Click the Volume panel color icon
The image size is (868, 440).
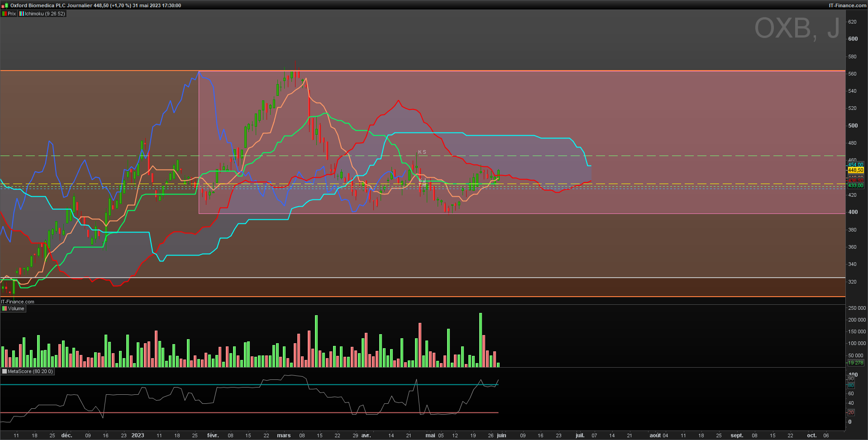(x=5, y=308)
